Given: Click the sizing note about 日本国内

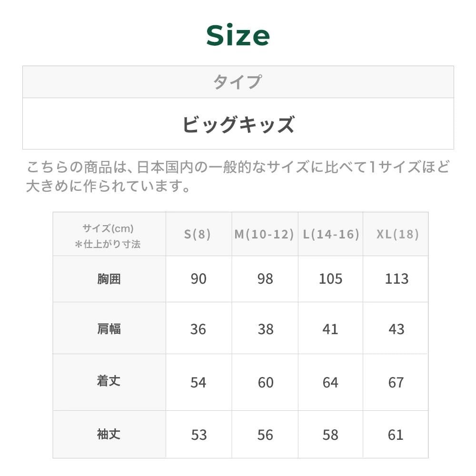Looking at the screenshot, I should pos(238,176).
